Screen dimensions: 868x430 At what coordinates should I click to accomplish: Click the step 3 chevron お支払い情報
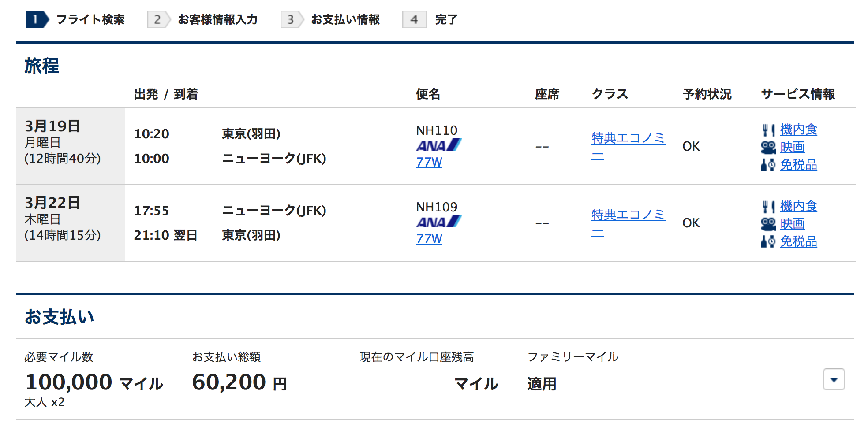(x=291, y=20)
